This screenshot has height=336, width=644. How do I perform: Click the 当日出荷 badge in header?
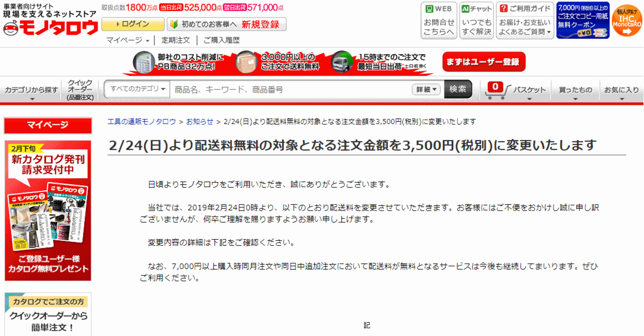(171, 8)
